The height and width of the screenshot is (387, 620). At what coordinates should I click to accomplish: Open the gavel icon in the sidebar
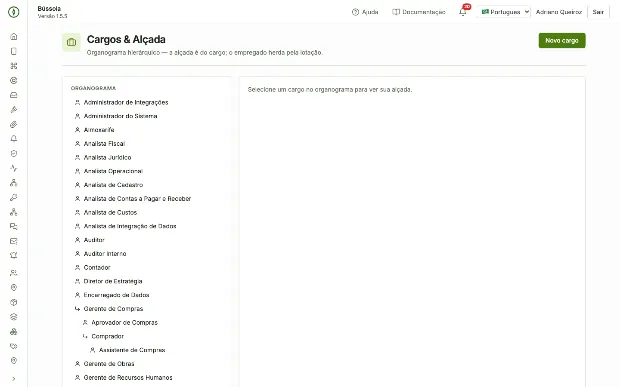point(13,109)
